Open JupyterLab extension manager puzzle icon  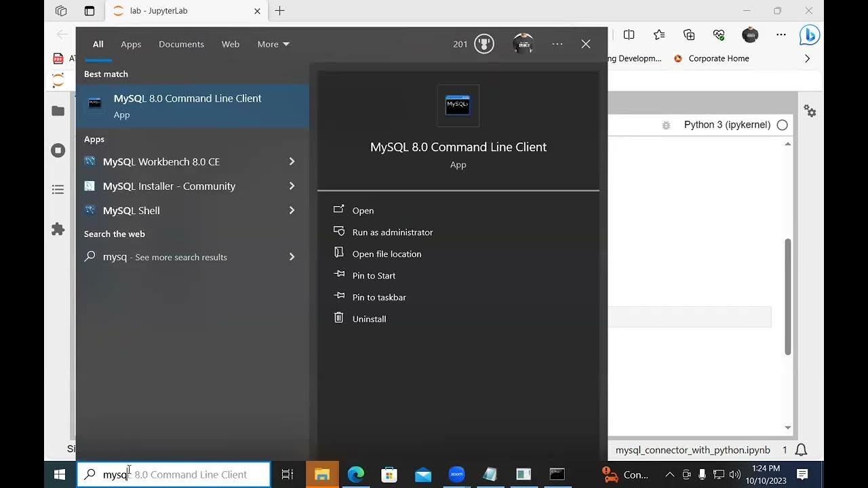tap(58, 229)
